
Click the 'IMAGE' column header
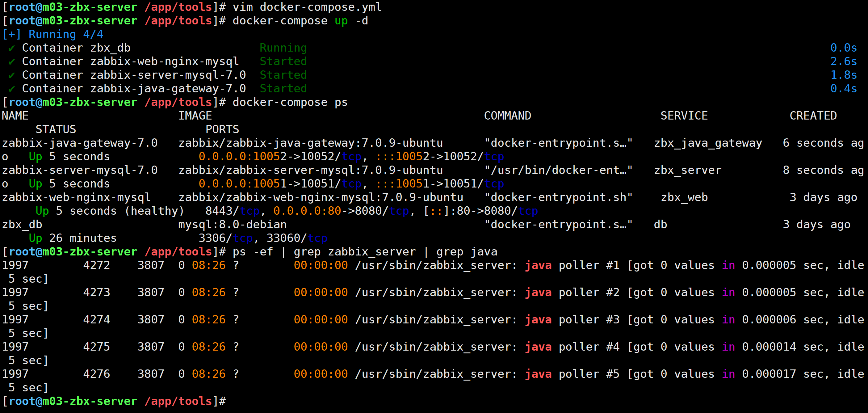click(x=195, y=116)
